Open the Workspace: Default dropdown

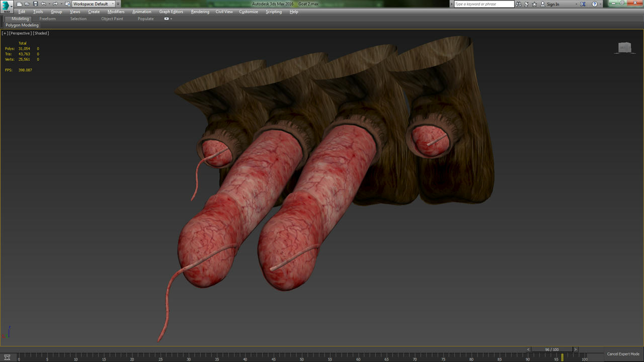tap(93, 4)
